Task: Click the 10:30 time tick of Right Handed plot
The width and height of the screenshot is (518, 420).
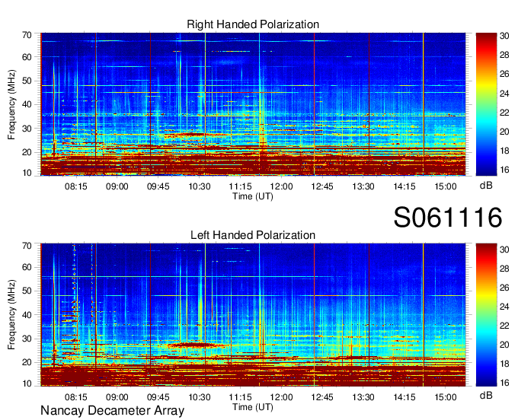Action: pyautogui.click(x=200, y=186)
